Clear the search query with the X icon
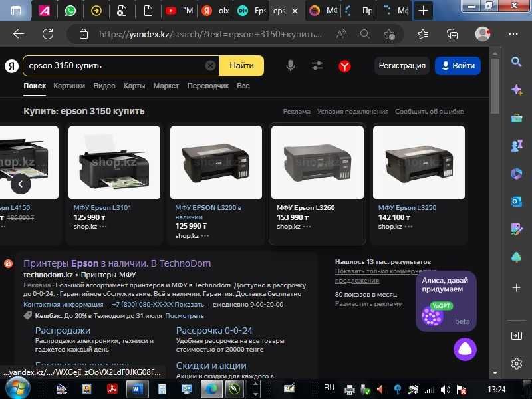Image resolution: width=532 pixels, height=399 pixels. [x=210, y=65]
